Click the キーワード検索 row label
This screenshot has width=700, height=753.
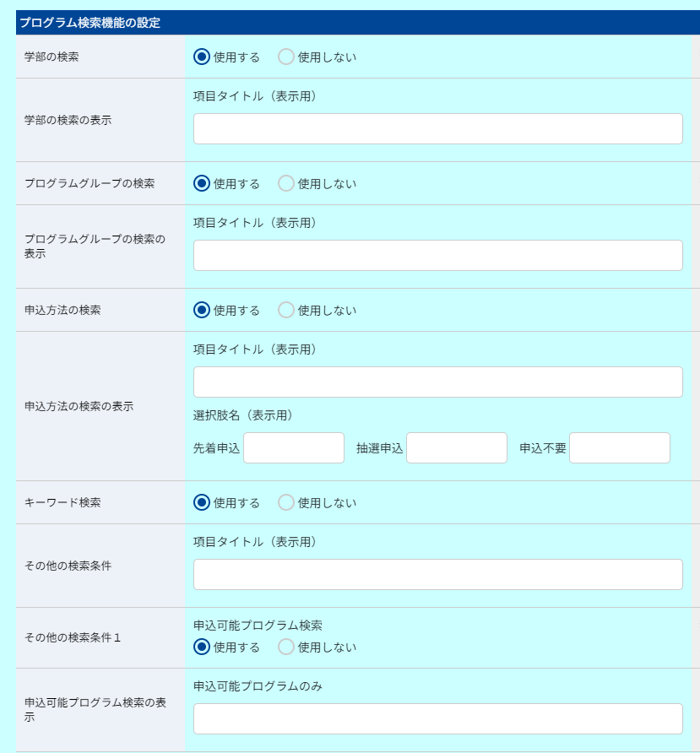point(62,502)
